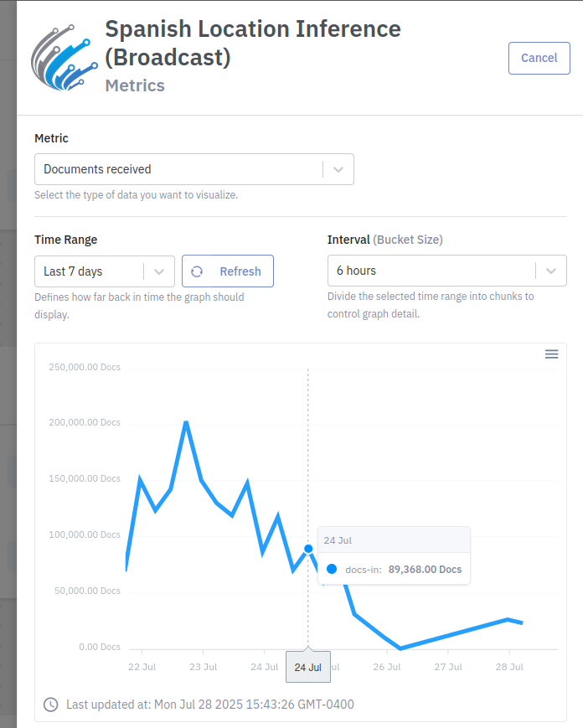Click the Refresh button

(228, 271)
